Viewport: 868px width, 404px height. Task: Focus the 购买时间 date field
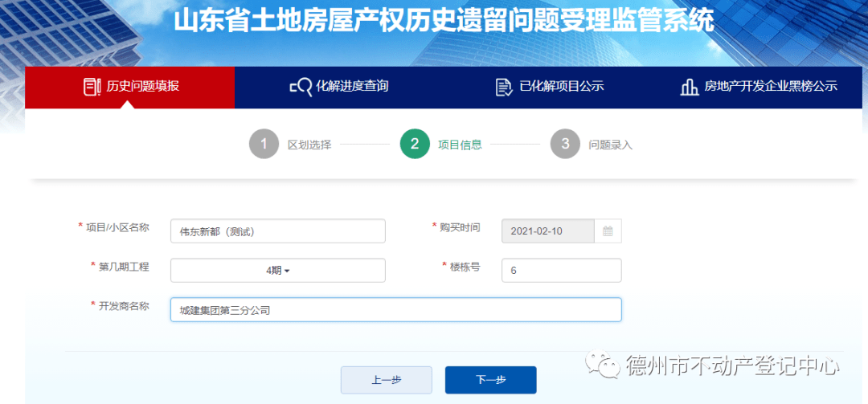point(548,231)
